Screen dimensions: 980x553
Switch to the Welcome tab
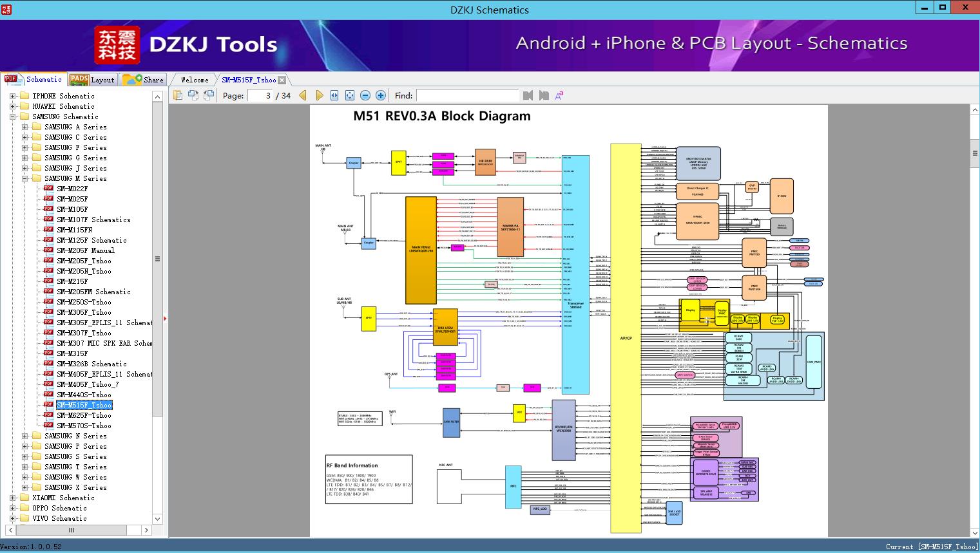point(195,80)
